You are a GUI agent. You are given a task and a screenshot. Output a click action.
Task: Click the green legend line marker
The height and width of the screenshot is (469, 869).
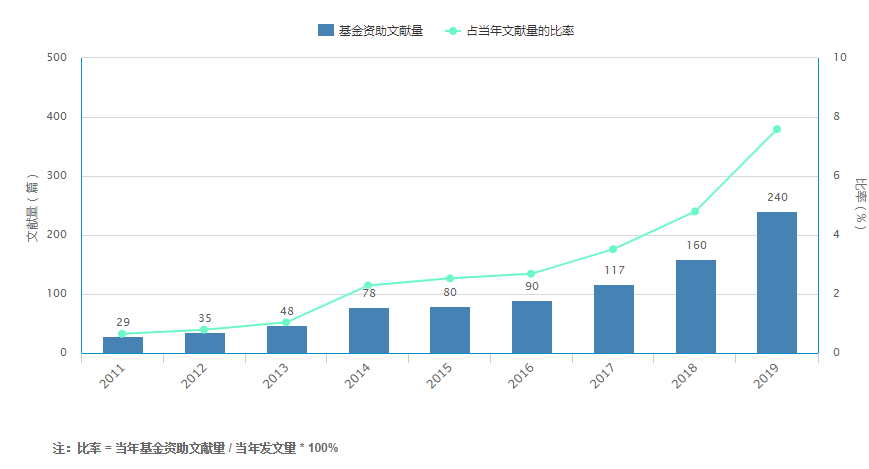(x=453, y=31)
